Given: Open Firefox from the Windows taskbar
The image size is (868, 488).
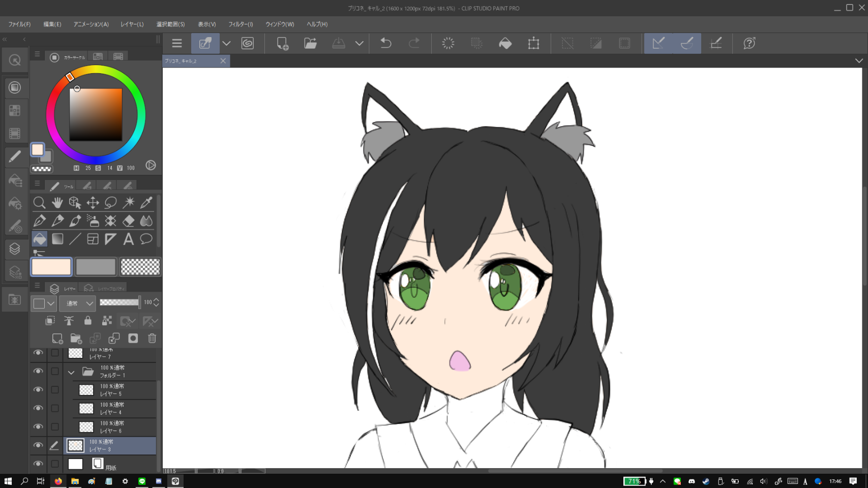Looking at the screenshot, I should click(58, 481).
